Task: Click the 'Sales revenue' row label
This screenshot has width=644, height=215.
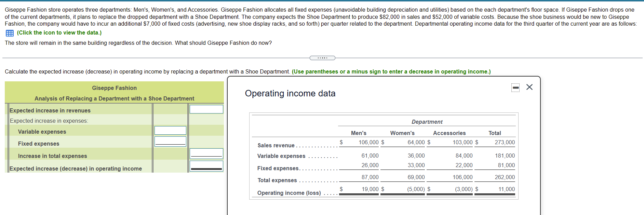Action: point(276,145)
